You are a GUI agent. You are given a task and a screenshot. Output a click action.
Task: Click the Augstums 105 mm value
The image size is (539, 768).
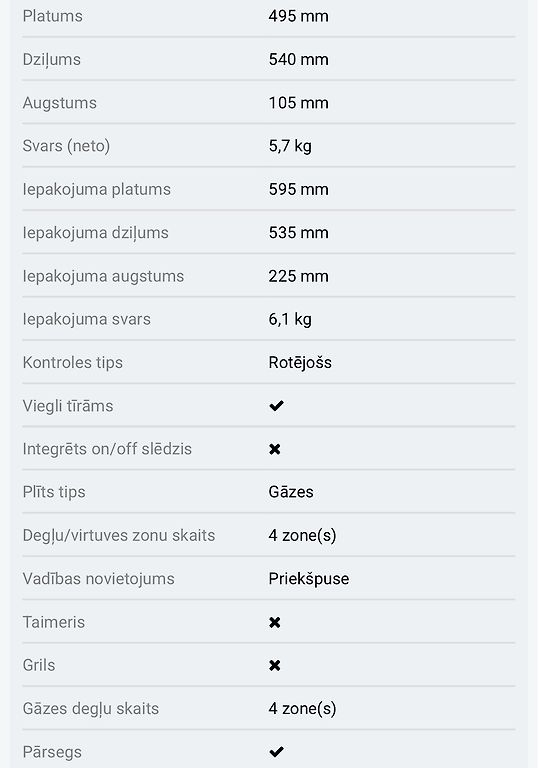pyautogui.click(x=298, y=103)
